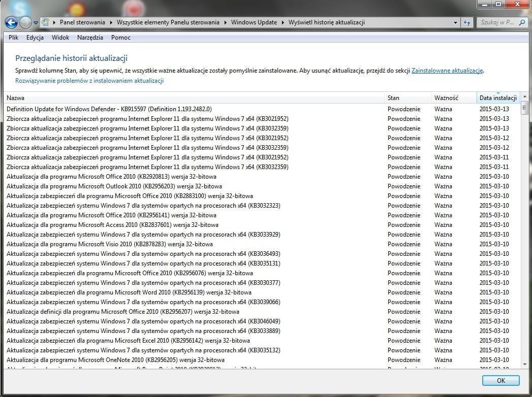Select Microsoft Office 2010 (KB2956076) security update
Image resolution: width=532 pixels, height=397 pixels.
coord(261,273)
